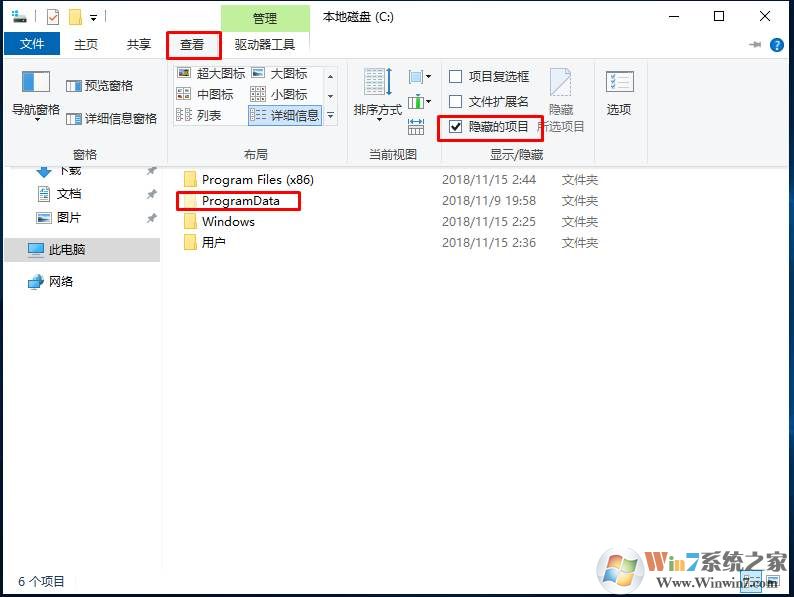Screen dimensions: 794x597
Task: Open the quick access toolbar customize arrow
Action: point(93,18)
